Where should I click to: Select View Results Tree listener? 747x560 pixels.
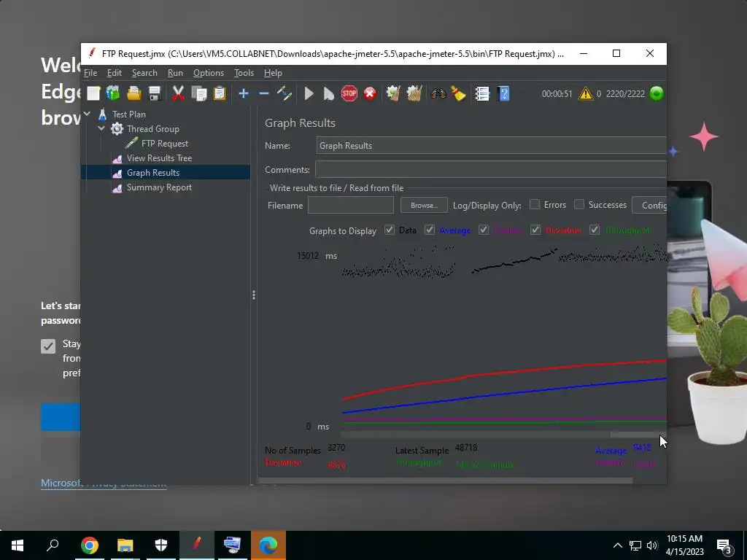159,158
